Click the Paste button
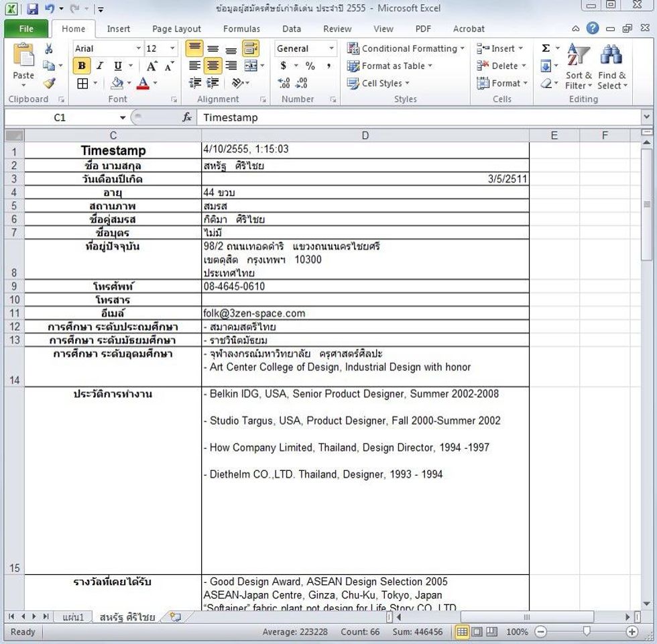657x644 pixels. tap(23, 66)
